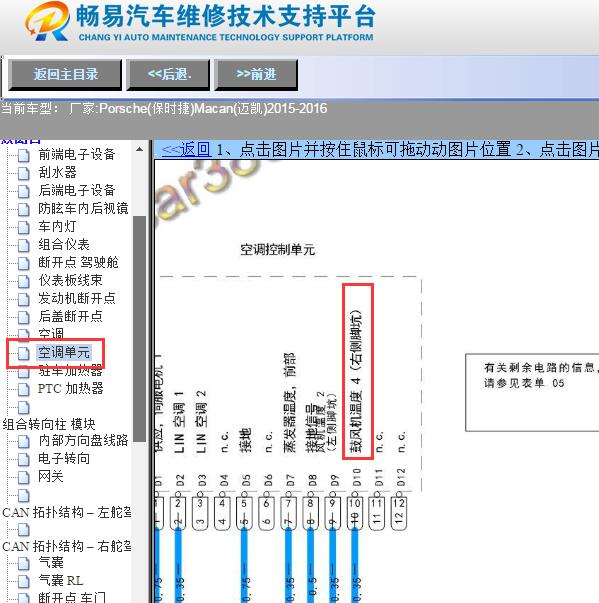Select 仪表板线束 entry
The width and height of the screenshot is (599, 603).
pyautogui.click(x=70, y=280)
